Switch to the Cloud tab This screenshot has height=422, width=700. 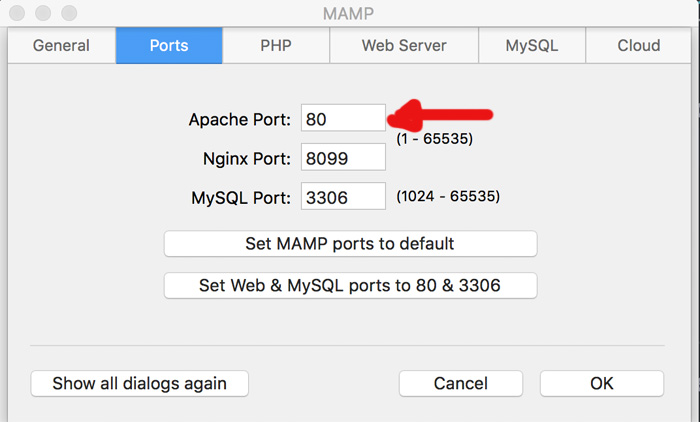[638, 46]
